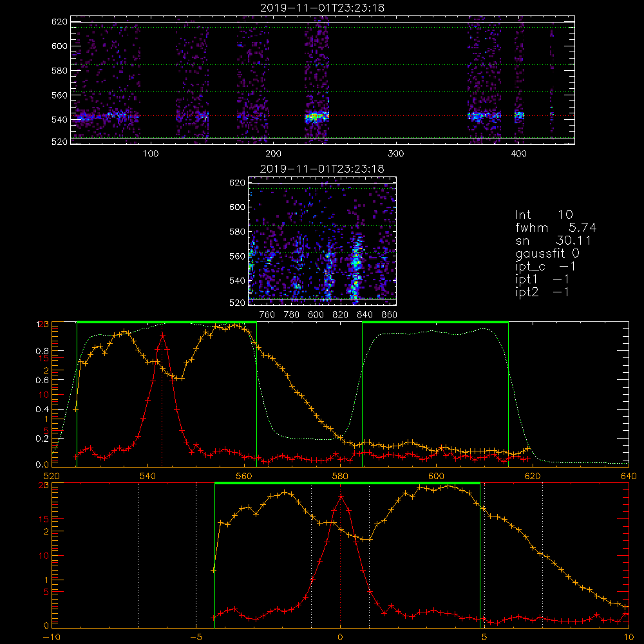Click x-axis label 100 on top spectrogram
644x644 pixels.
[151, 153]
